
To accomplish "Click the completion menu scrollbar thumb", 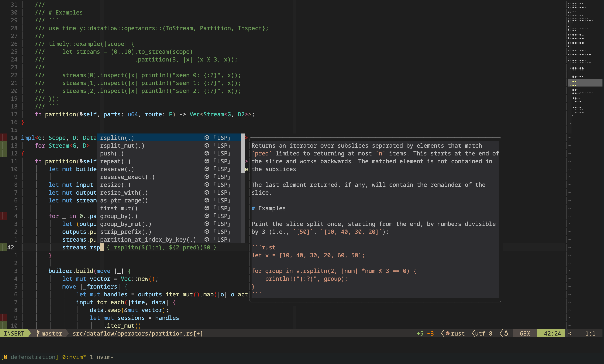I will click(x=243, y=153).
